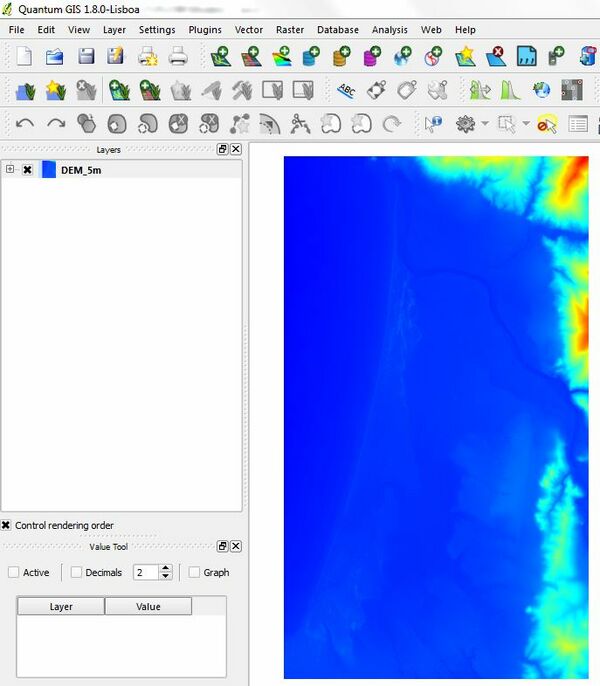Click the Layer column header

[61, 606]
